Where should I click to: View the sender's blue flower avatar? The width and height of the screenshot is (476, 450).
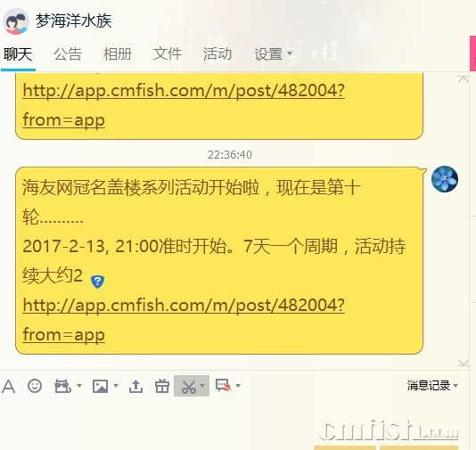445,179
